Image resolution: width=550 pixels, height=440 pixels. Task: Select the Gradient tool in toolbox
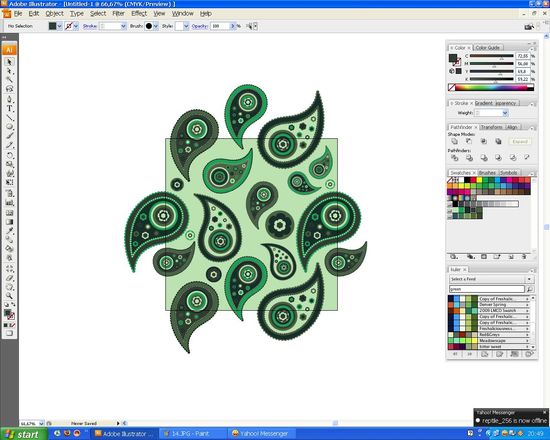9,222
